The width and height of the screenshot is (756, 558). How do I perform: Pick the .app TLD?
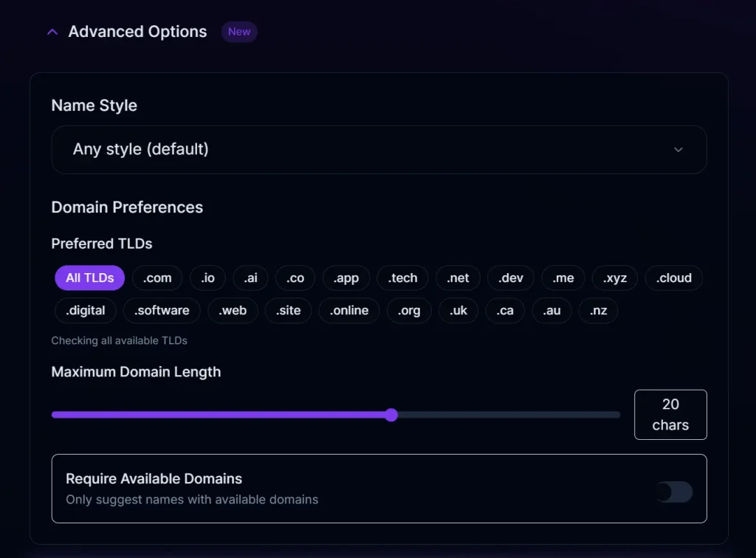(x=346, y=278)
